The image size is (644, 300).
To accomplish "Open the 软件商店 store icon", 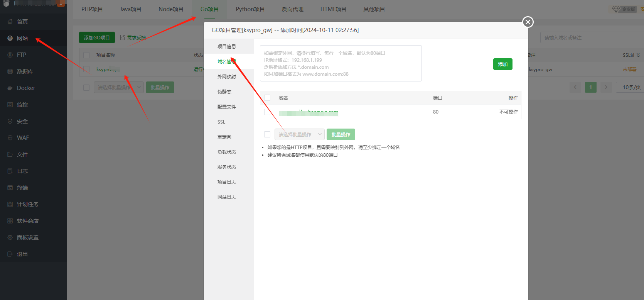I will pos(10,221).
